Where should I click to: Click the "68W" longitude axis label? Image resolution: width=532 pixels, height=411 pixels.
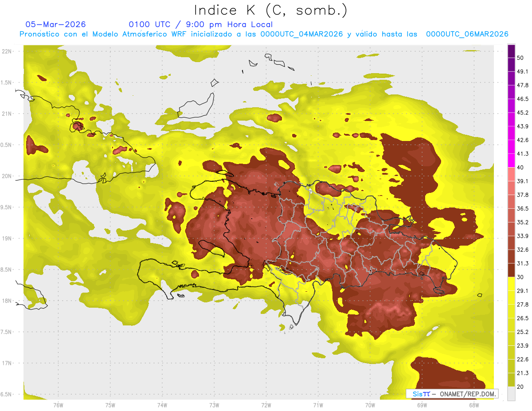473,405
